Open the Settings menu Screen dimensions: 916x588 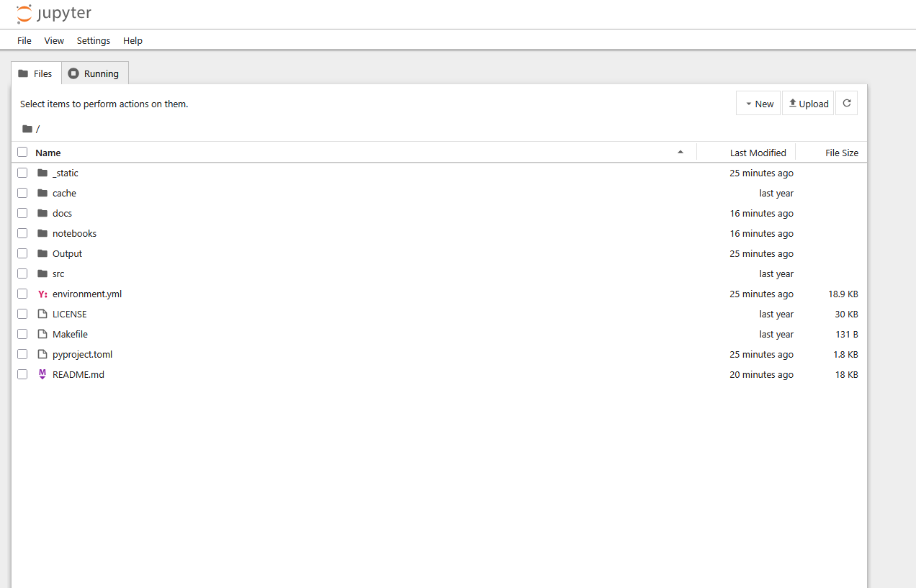(x=93, y=40)
